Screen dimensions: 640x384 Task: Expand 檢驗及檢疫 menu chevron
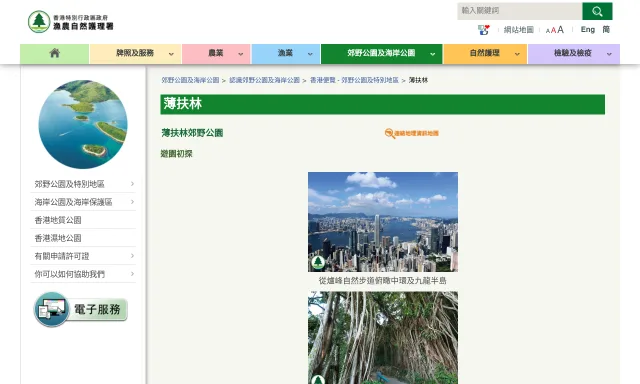click(609, 54)
